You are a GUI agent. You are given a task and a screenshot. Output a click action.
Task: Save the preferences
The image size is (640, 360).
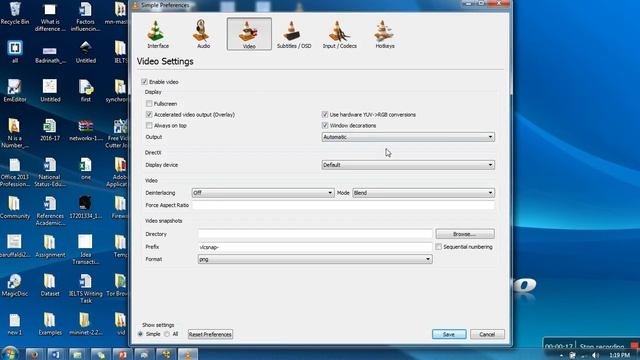click(449, 334)
